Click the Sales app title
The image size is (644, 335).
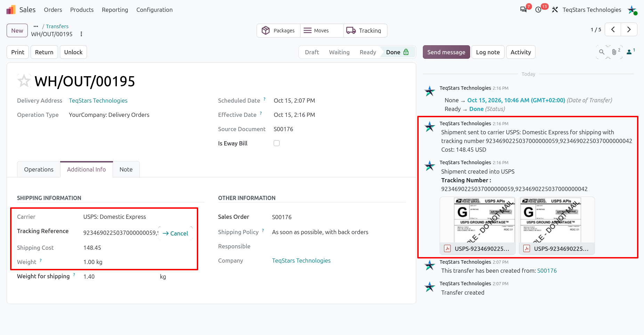[x=27, y=10]
